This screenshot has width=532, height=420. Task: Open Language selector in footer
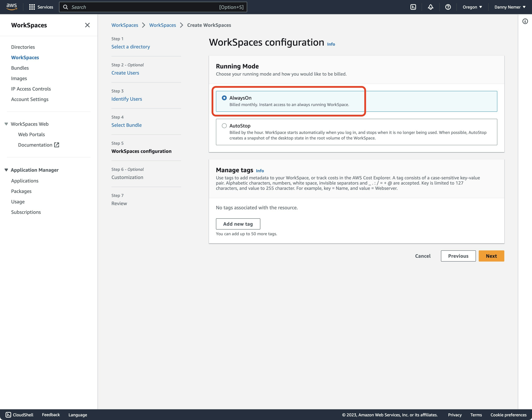78,415
